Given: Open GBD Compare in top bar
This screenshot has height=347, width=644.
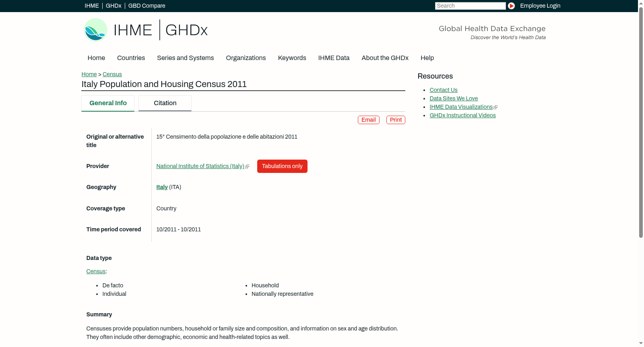Looking at the screenshot, I should tap(147, 6).
